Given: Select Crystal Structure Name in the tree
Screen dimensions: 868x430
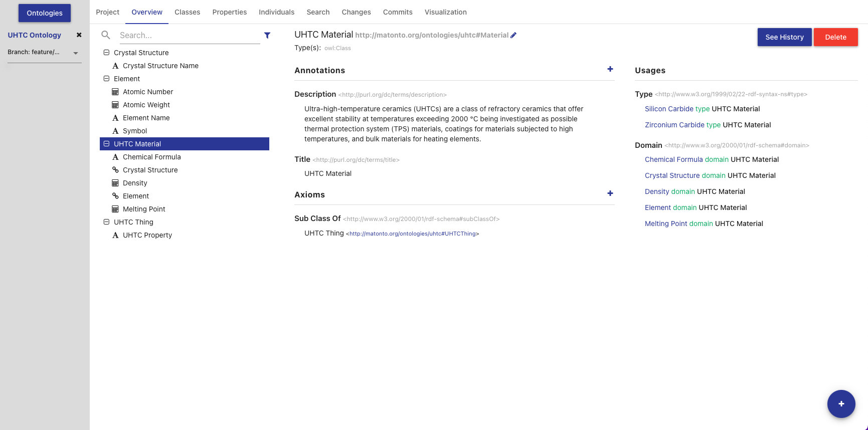Looking at the screenshot, I should click(x=160, y=66).
